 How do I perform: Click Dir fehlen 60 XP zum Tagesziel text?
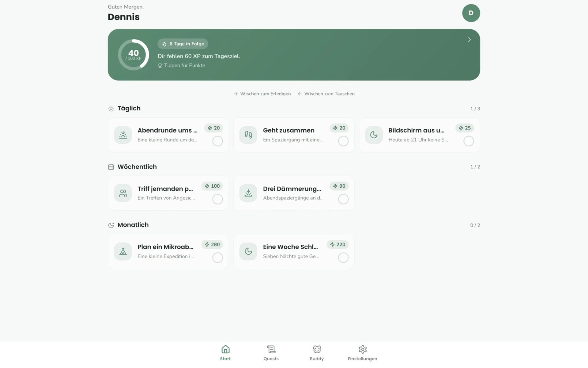tap(199, 56)
